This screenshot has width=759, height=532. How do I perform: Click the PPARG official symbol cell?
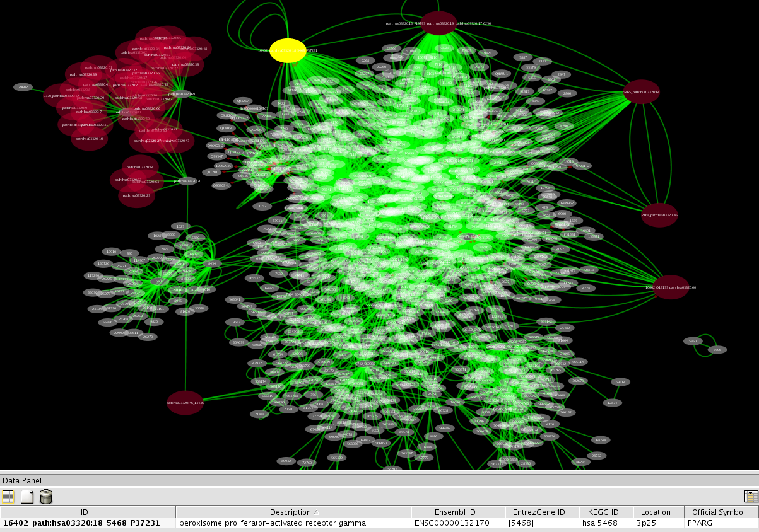pos(721,523)
